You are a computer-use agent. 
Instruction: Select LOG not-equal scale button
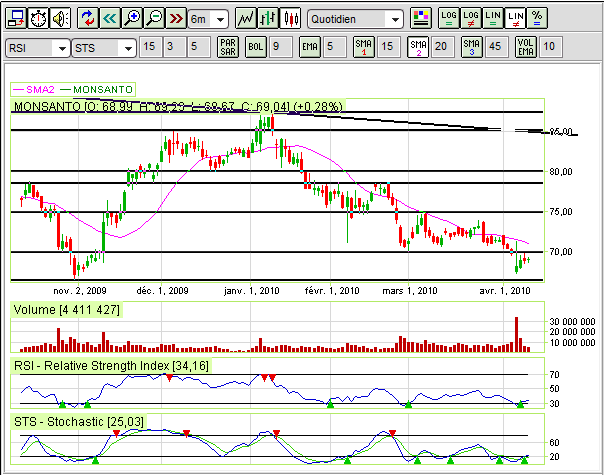pos(471,18)
